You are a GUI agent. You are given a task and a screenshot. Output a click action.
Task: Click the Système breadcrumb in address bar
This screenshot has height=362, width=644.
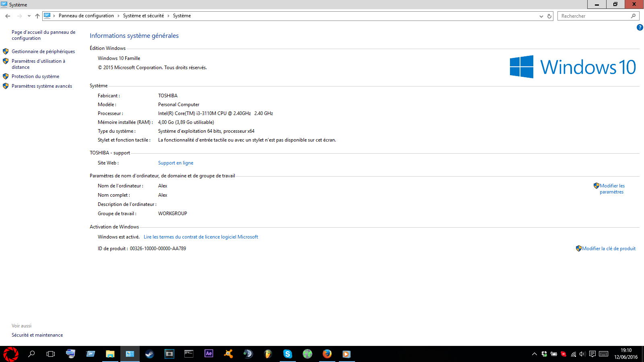182,16
